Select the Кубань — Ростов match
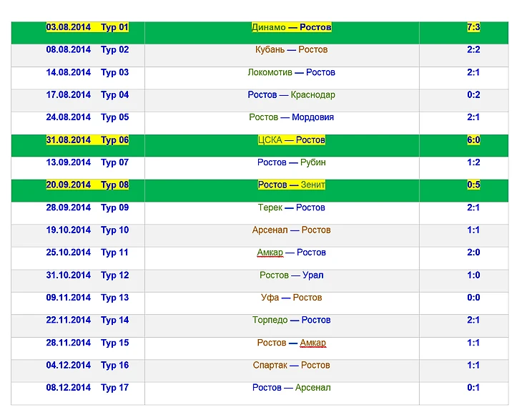Viewport: 522px width, 420px height. click(x=291, y=49)
